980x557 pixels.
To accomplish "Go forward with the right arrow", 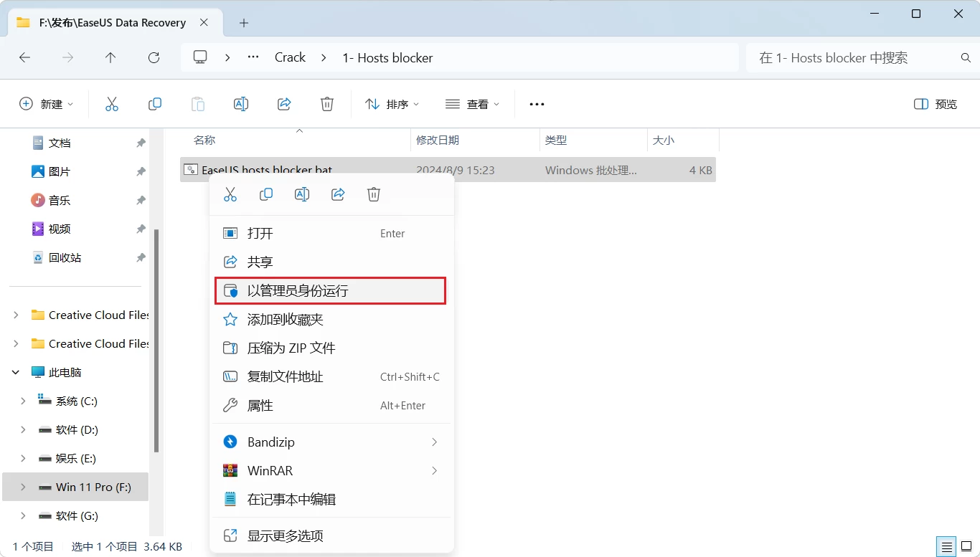I will pyautogui.click(x=67, y=57).
